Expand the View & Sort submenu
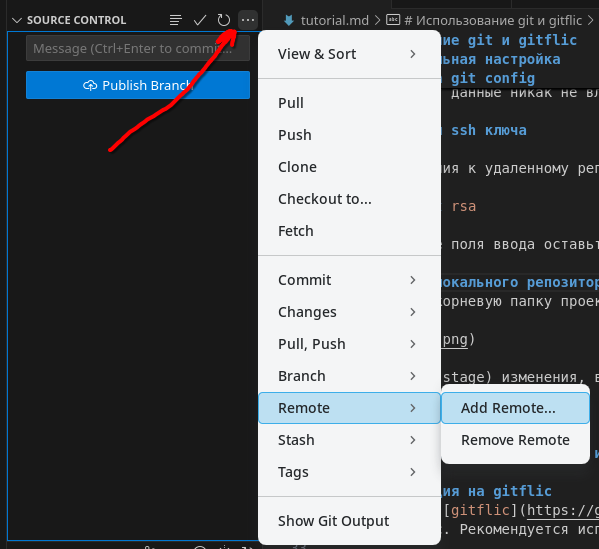 coord(349,54)
